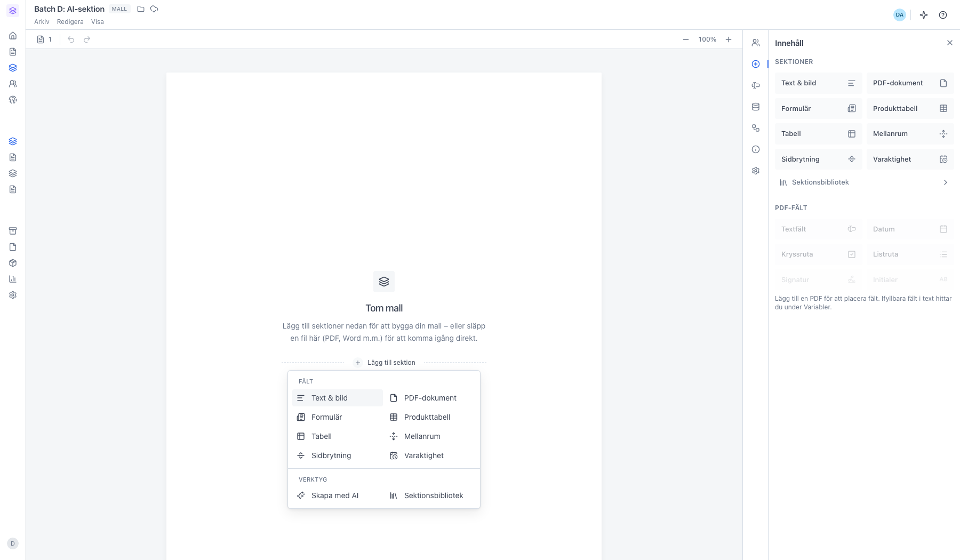
Task: Open the database icon in right rail
Action: (x=756, y=107)
